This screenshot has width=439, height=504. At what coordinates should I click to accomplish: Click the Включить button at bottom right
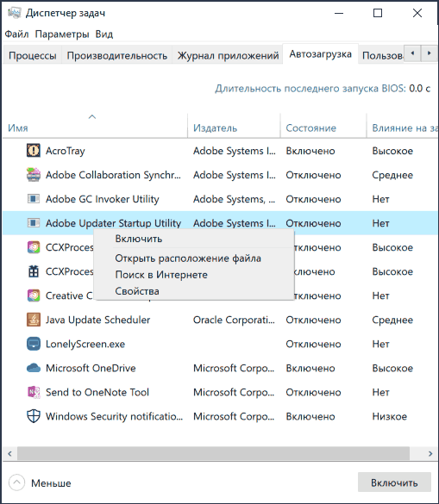[394, 482]
